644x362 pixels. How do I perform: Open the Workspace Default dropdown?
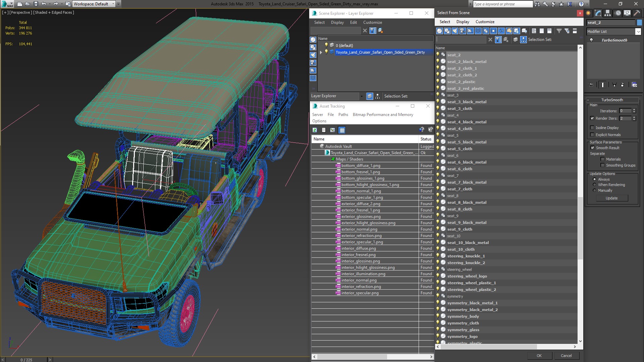(113, 4)
